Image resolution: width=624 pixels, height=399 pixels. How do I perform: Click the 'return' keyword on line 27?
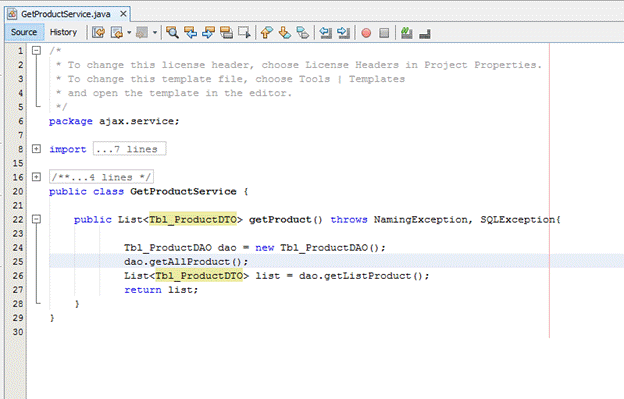tap(142, 290)
